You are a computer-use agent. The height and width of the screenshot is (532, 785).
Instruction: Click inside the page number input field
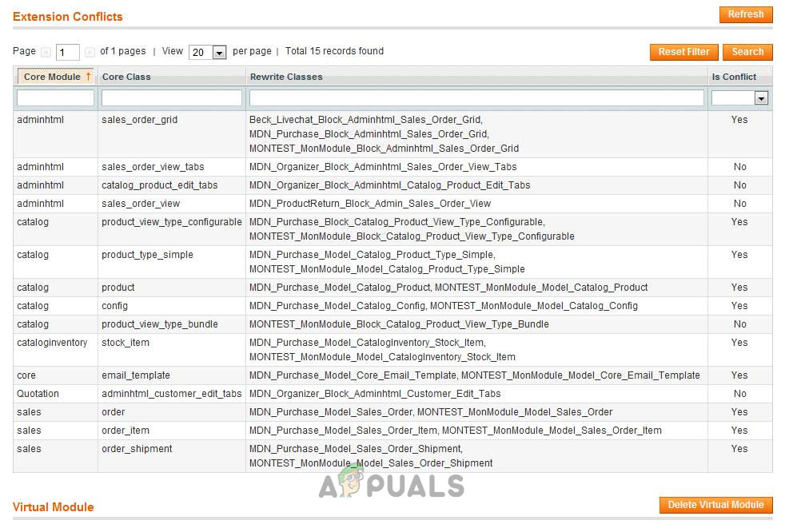67,51
